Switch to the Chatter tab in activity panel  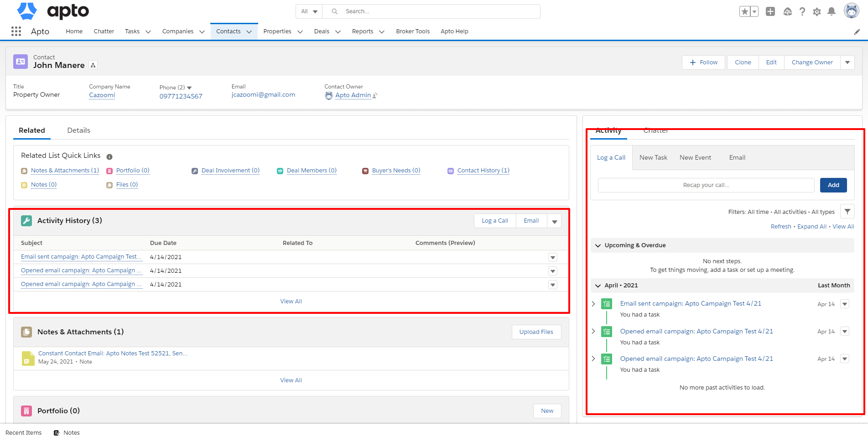pos(655,130)
